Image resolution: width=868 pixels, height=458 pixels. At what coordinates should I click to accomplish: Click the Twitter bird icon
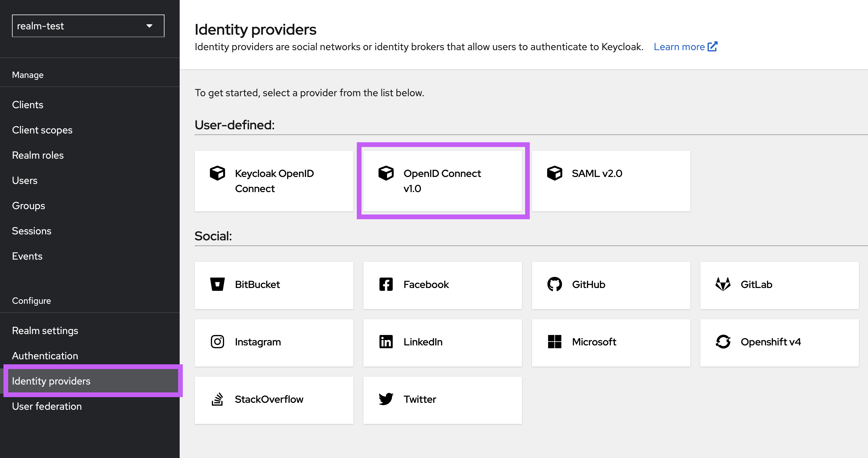coord(386,399)
